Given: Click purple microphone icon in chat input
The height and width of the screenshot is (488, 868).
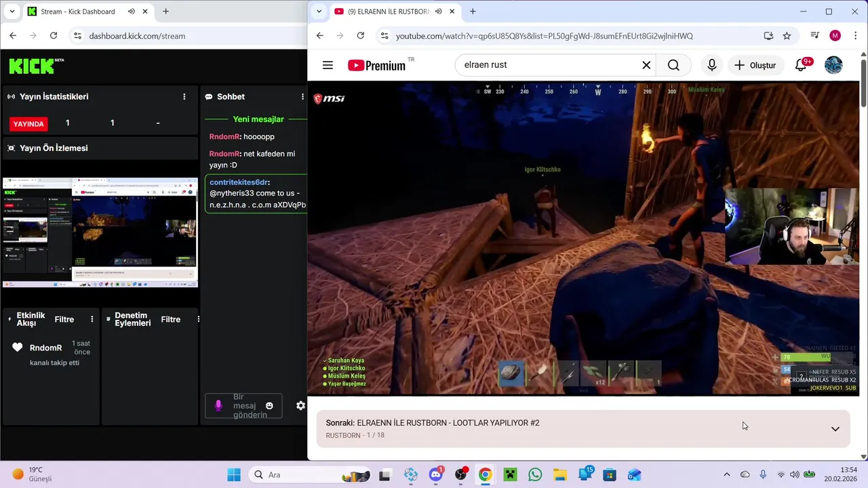Looking at the screenshot, I should (x=218, y=405).
